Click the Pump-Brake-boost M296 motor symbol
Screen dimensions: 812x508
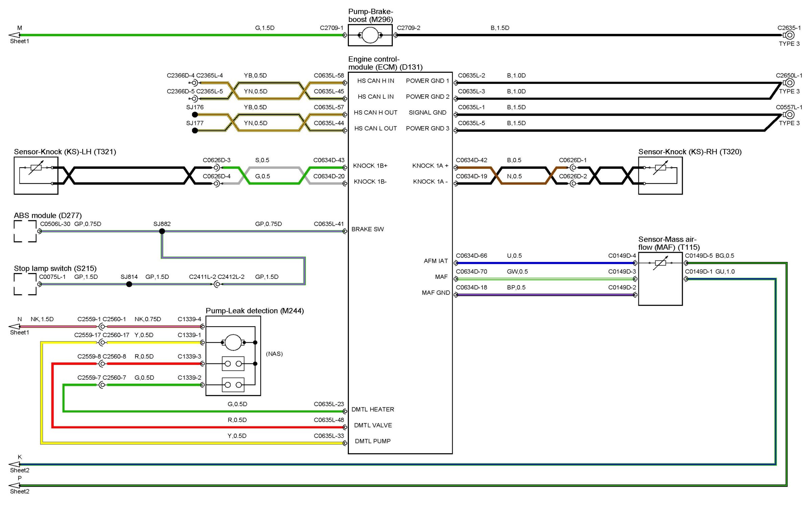[370, 35]
